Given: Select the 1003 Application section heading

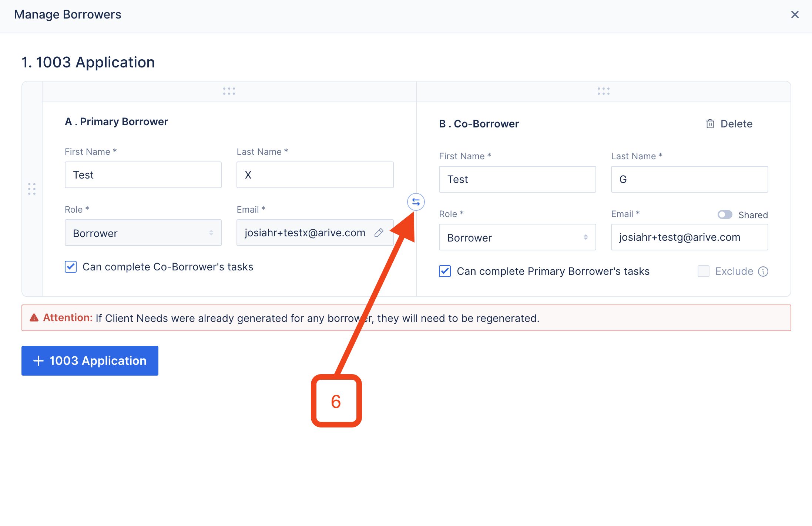Looking at the screenshot, I should coord(88,62).
